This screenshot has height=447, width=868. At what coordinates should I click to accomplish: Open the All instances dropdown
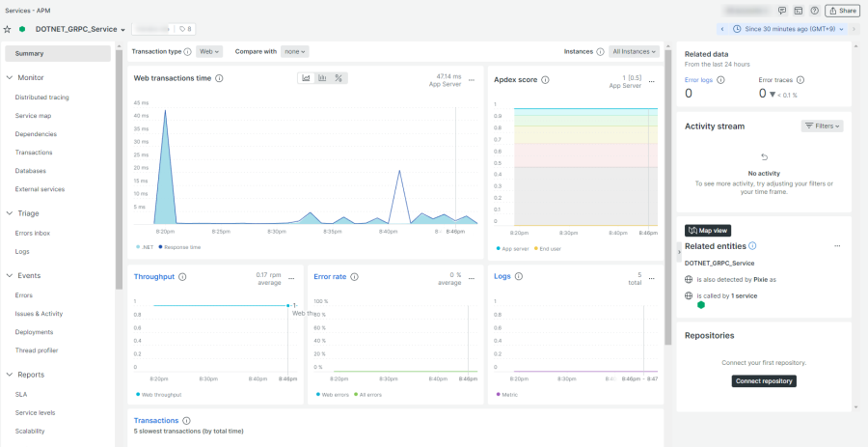[634, 51]
